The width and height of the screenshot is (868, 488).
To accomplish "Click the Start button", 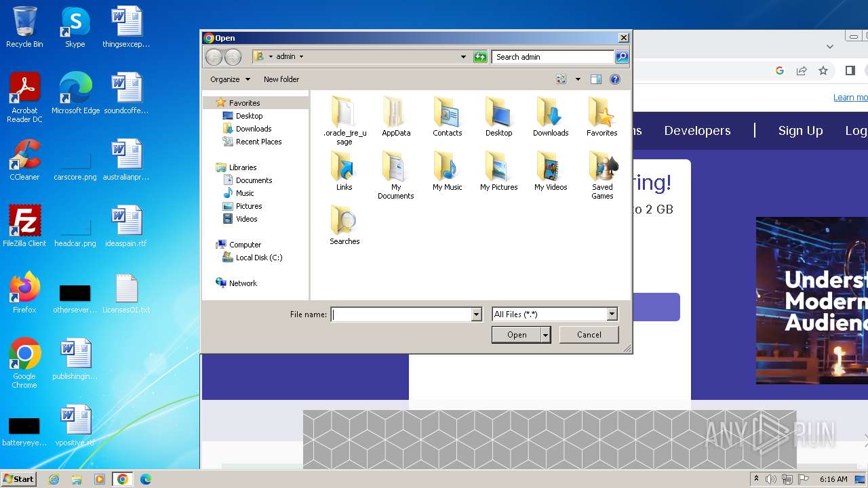I will pyautogui.click(x=19, y=479).
